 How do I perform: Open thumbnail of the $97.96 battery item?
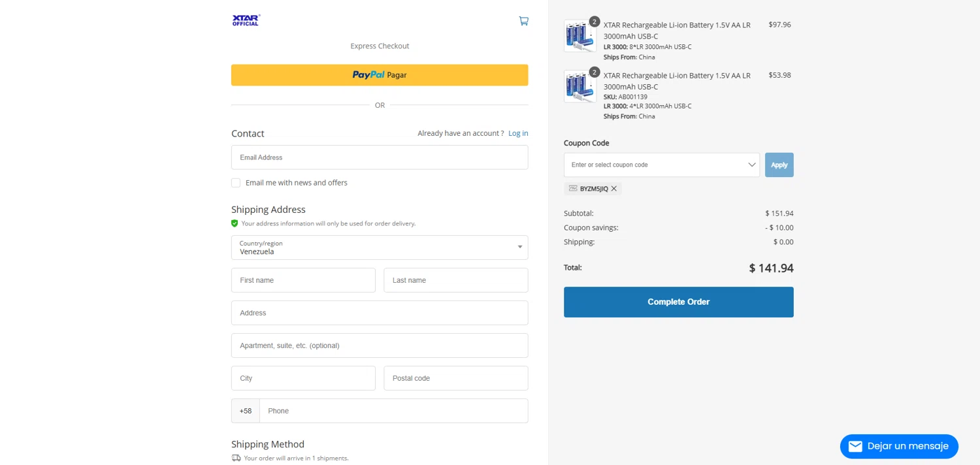click(580, 36)
